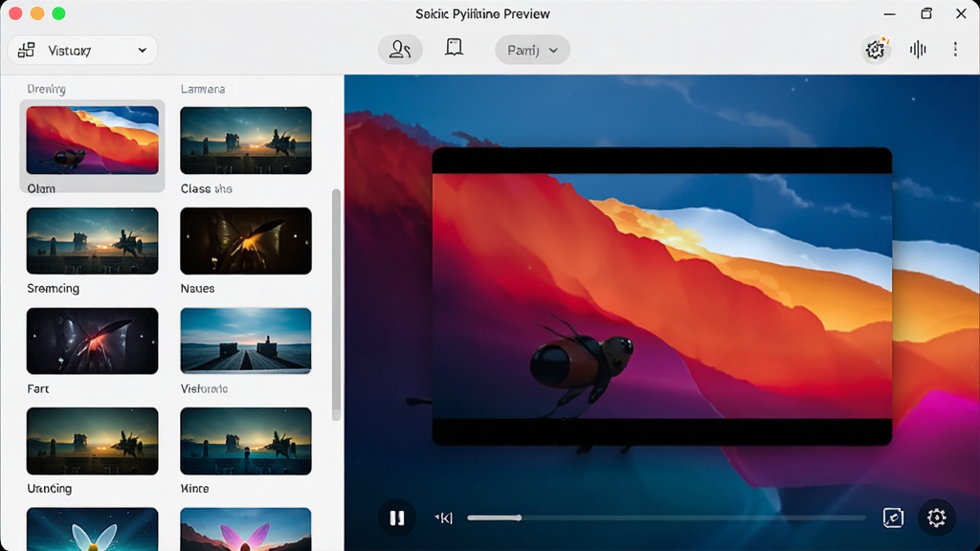The height and width of the screenshot is (551, 980).
Task: Select the Sremcing thumbnail
Action: coord(93,240)
